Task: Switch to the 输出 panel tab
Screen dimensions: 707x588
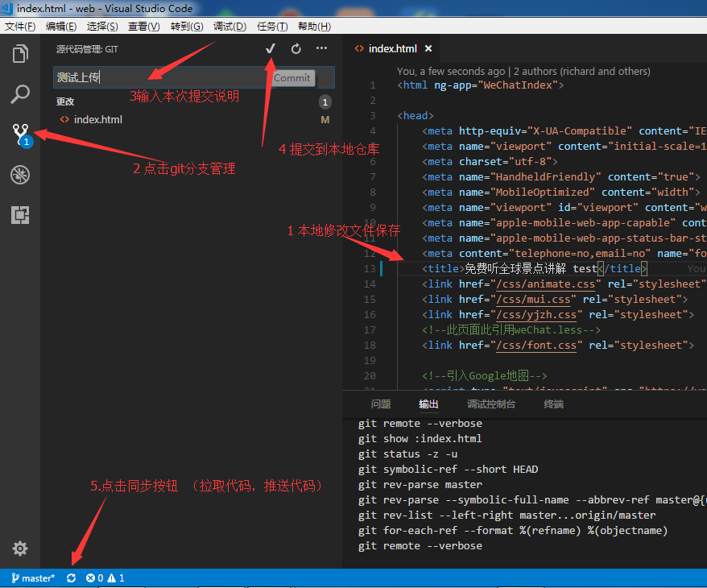Action: (x=428, y=404)
